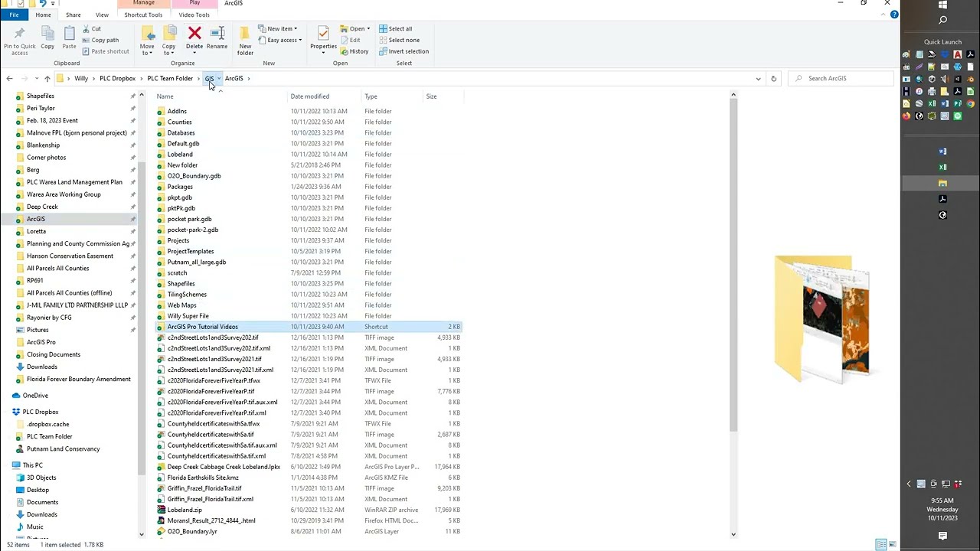The image size is (980, 551).
Task: Select Putnam Land Conservancy in tree
Action: point(64,448)
